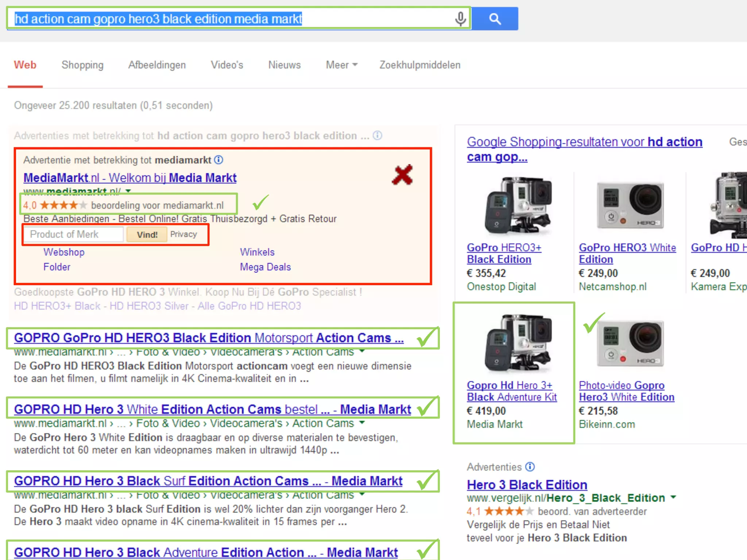
Task: Open the Zoekhulpmiddelen search tools
Action: coord(420,65)
